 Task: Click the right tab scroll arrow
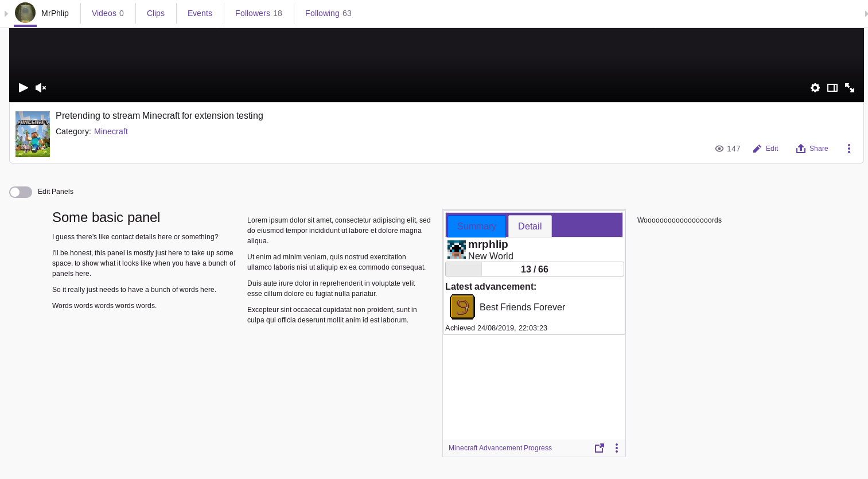[866, 13]
